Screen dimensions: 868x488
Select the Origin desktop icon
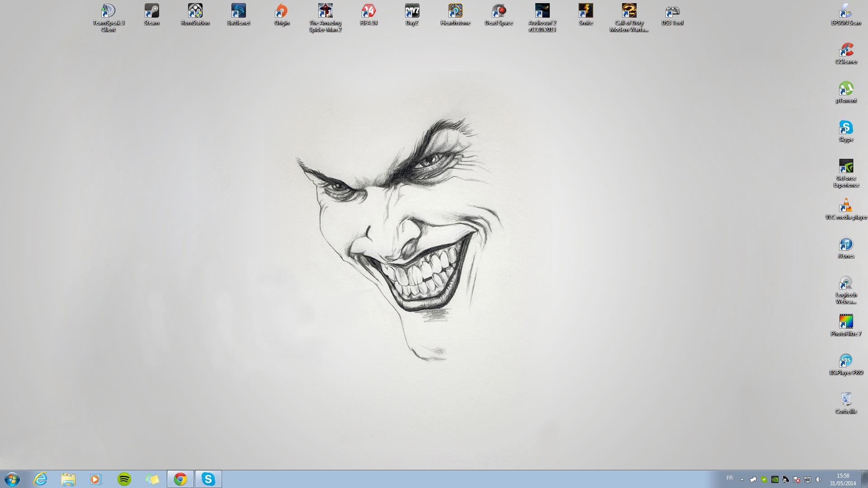click(x=282, y=14)
